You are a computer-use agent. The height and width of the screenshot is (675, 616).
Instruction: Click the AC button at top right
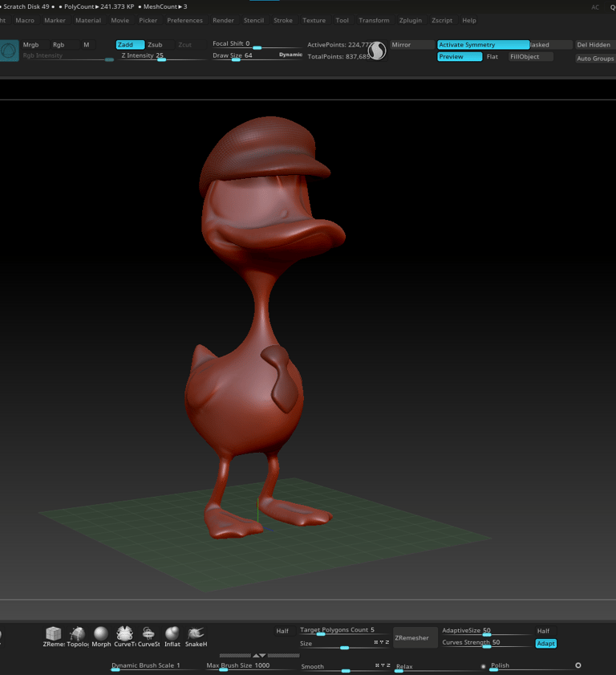(x=595, y=7)
